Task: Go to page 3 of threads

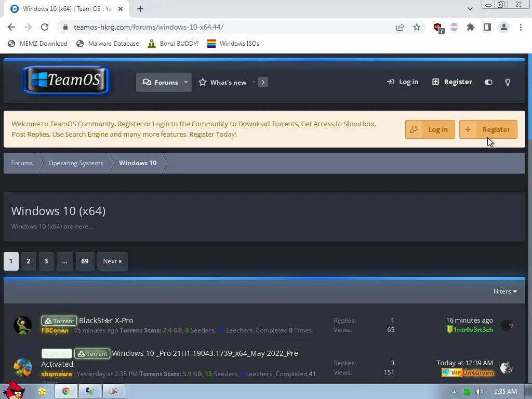Action: click(x=46, y=261)
